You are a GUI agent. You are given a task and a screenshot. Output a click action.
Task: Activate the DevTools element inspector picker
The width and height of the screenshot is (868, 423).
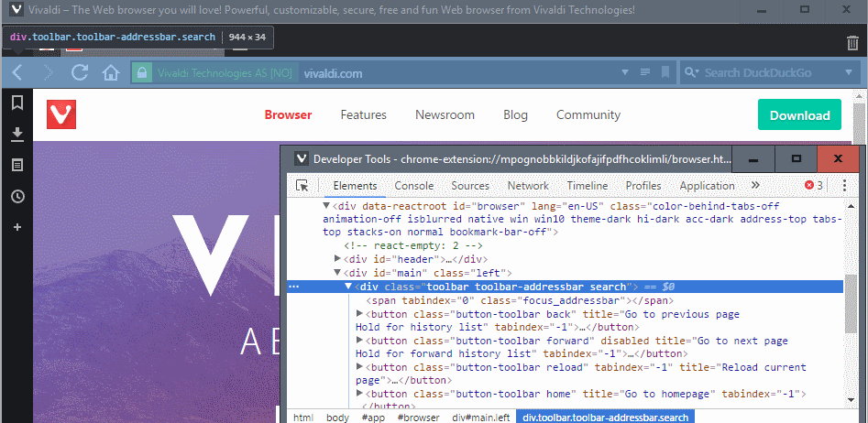tap(302, 186)
